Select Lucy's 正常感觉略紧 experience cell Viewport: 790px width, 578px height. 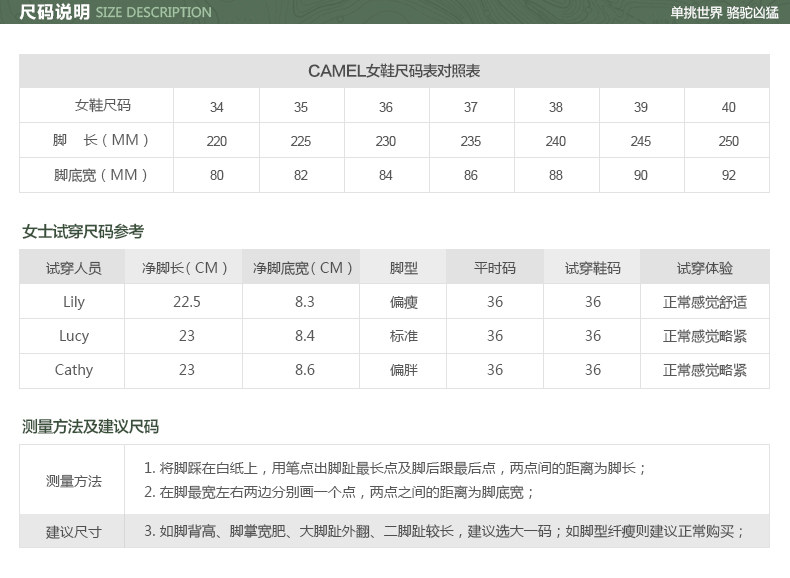pos(705,336)
